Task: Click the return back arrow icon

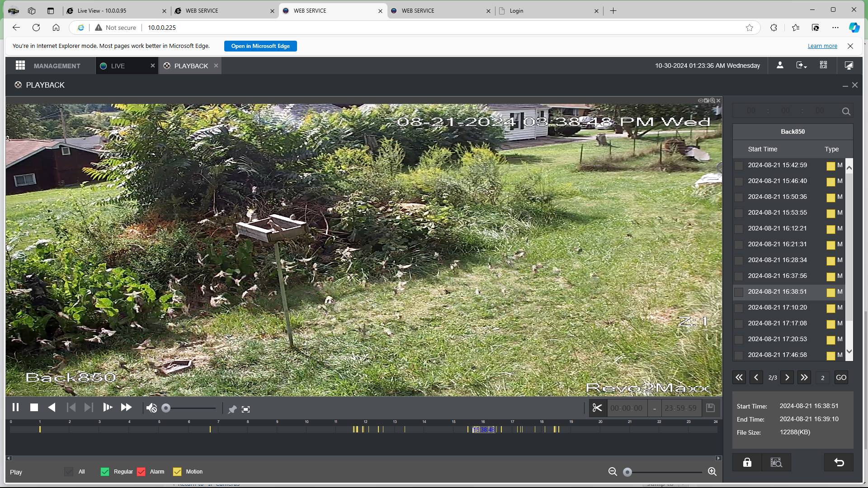Action: (x=839, y=462)
